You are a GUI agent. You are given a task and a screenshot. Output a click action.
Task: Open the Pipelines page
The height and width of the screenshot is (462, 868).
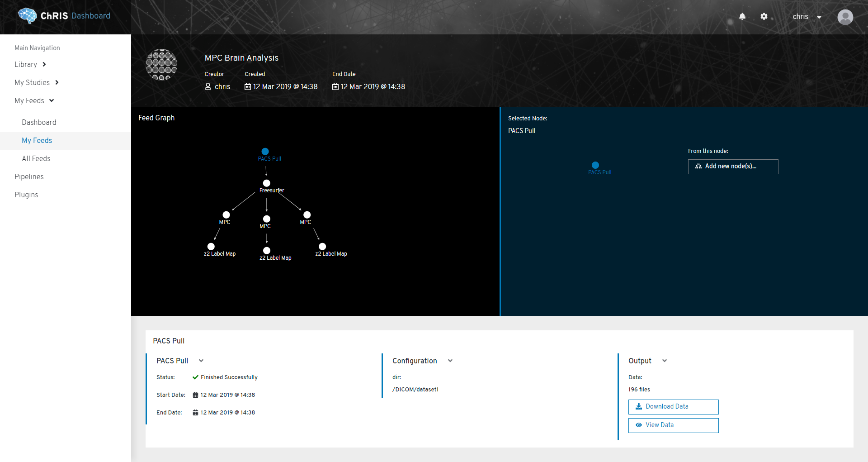click(x=29, y=176)
